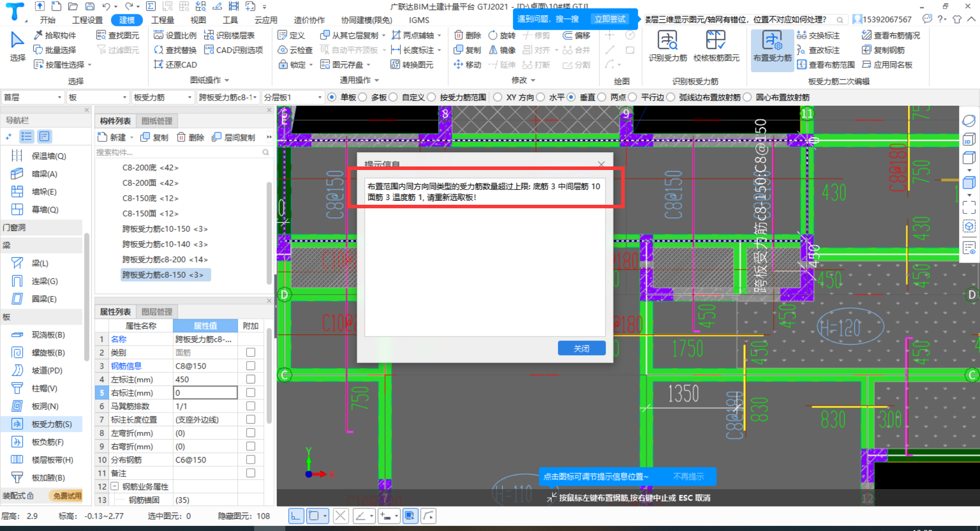The width and height of the screenshot is (980, 531).
Task: Click the 应用同名板 apply to same-name slab
Action: (x=887, y=65)
